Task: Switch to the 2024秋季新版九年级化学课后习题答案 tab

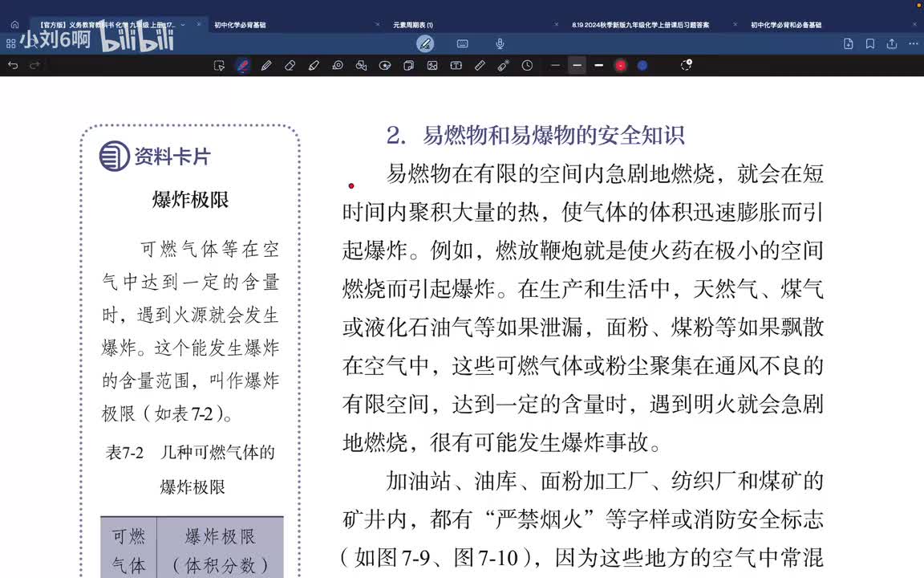Action: click(641, 25)
